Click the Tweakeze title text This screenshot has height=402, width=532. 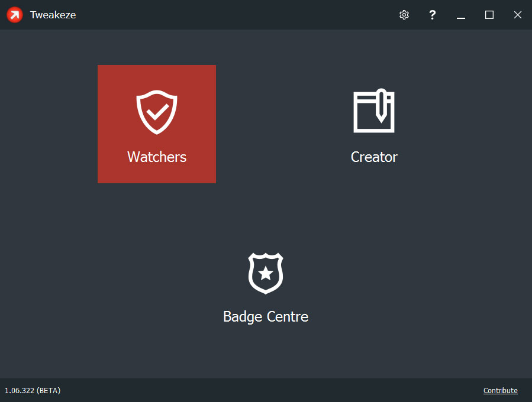point(53,15)
